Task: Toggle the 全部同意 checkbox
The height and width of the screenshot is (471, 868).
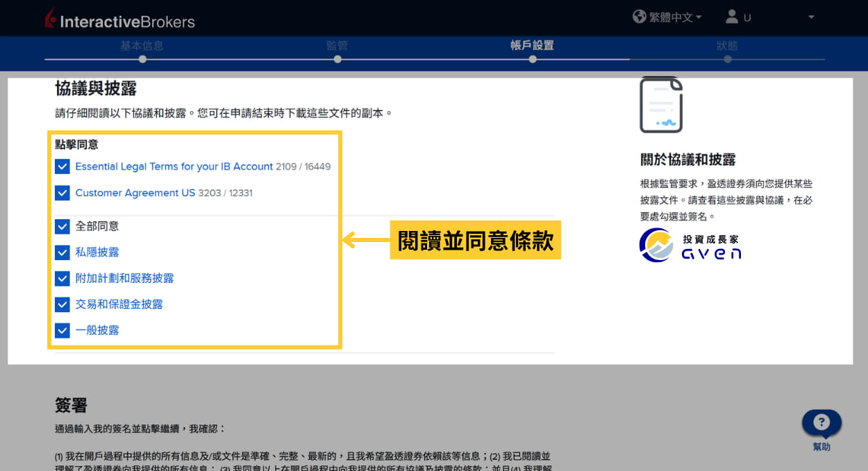Action: click(x=62, y=226)
